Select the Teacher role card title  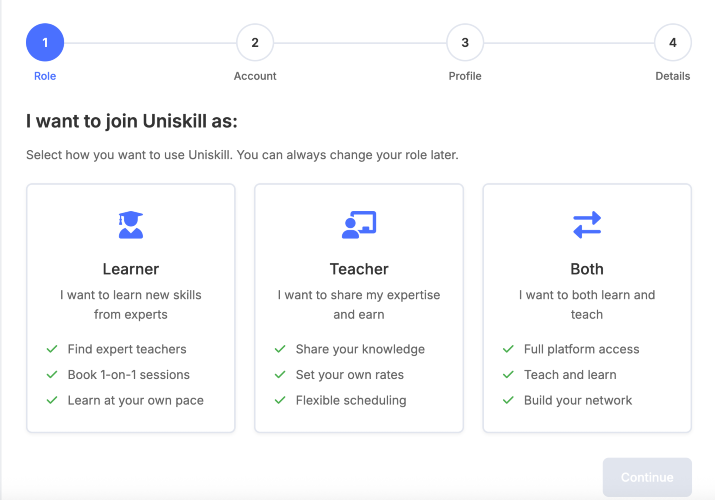[359, 269]
